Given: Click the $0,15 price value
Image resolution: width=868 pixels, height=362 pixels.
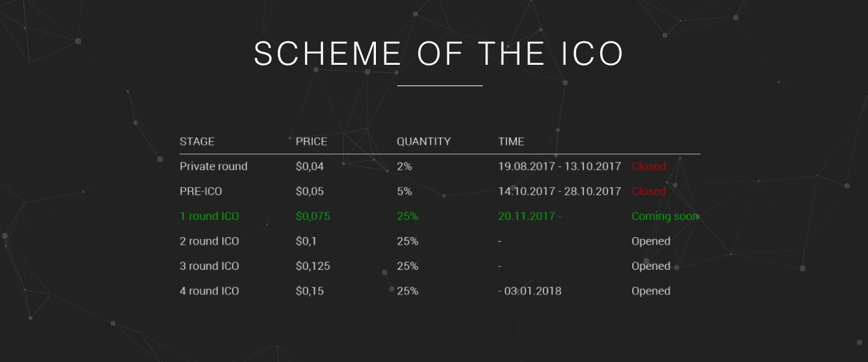Looking at the screenshot, I should point(310,291).
